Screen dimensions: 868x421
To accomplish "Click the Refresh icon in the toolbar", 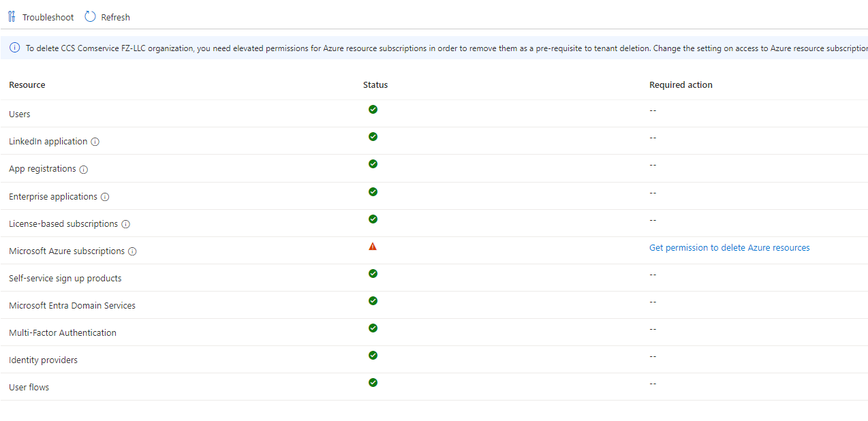I will tap(89, 16).
